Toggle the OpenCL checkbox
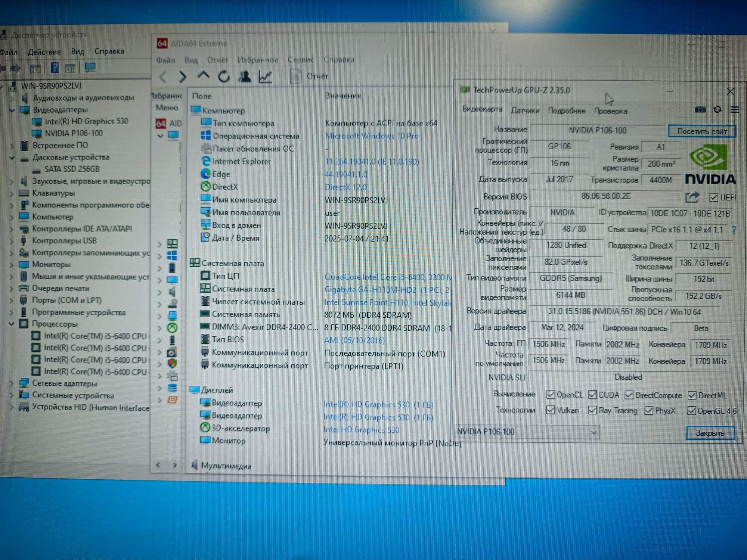The width and height of the screenshot is (747, 560). 551,394
